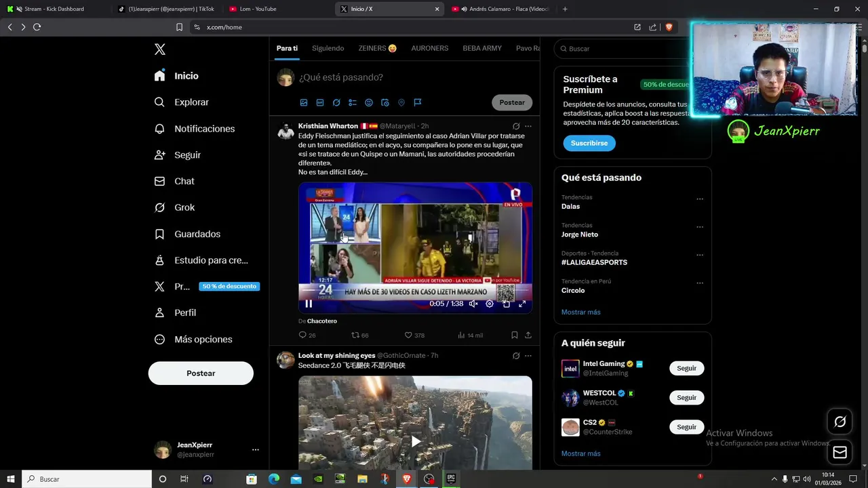This screenshot has width=868, height=488.
Task: Open more options on Kristhian Wharton's post
Action: pyautogui.click(x=528, y=126)
